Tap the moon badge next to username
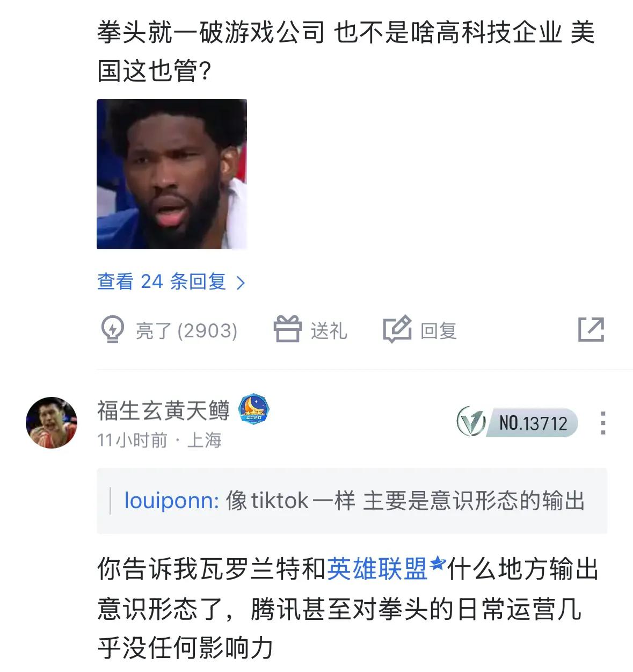The image size is (633, 672). click(x=253, y=409)
